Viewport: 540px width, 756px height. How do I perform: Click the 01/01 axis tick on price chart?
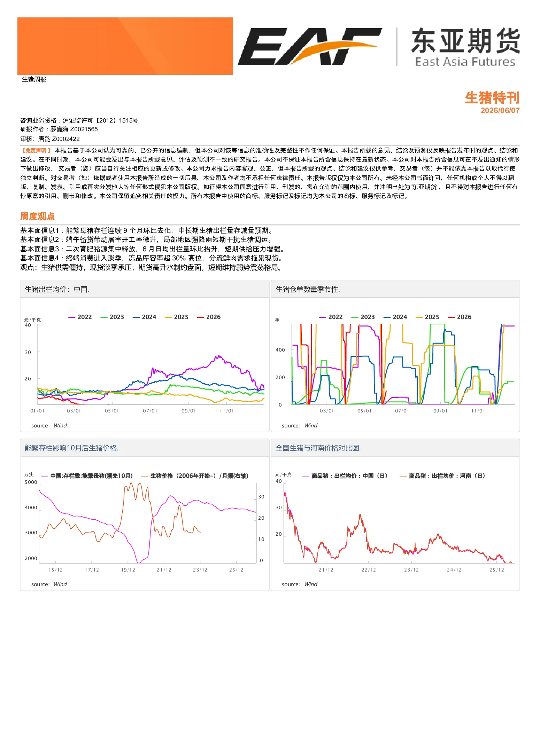[37, 411]
